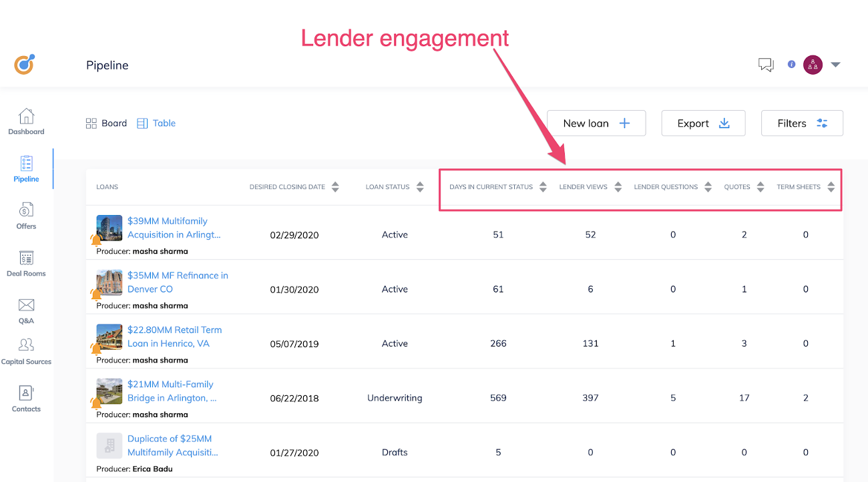Click the 397 lender views value
The width and height of the screenshot is (868, 482).
click(x=590, y=398)
